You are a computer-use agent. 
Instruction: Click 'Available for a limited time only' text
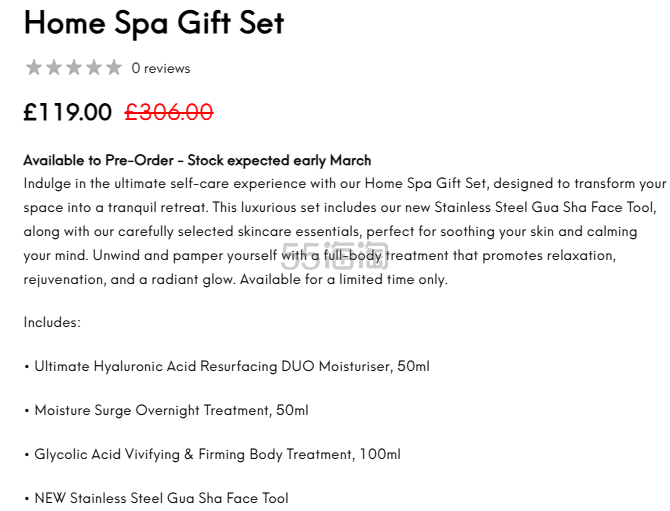(x=344, y=279)
